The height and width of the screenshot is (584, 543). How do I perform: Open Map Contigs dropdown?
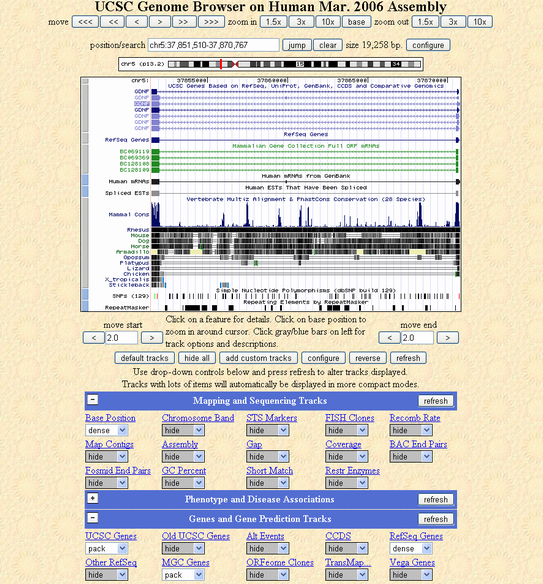(107, 457)
